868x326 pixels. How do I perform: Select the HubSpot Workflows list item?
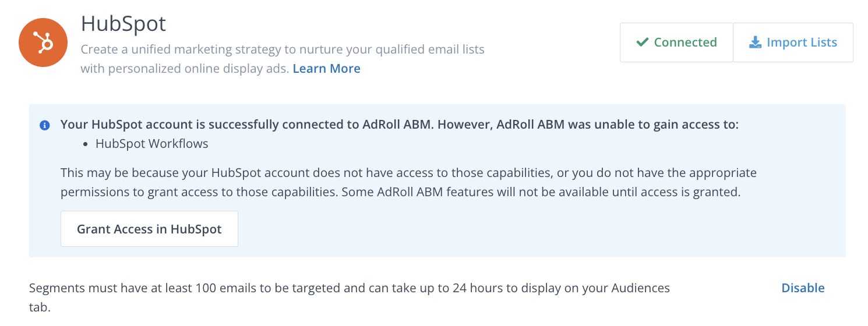point(151,144)
